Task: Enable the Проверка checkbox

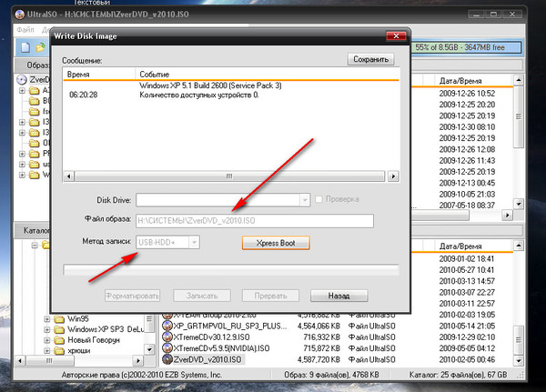Action: tap(318, 199)
